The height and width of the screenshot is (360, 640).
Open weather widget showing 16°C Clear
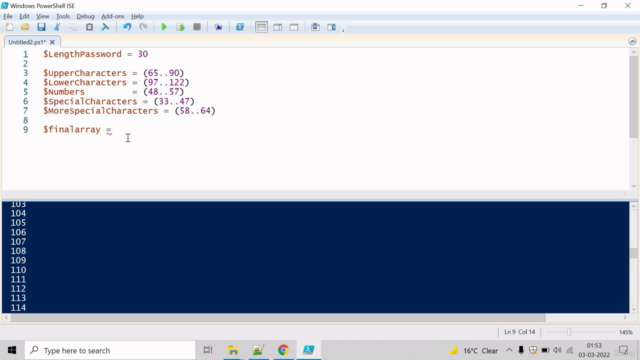[473, 350]
